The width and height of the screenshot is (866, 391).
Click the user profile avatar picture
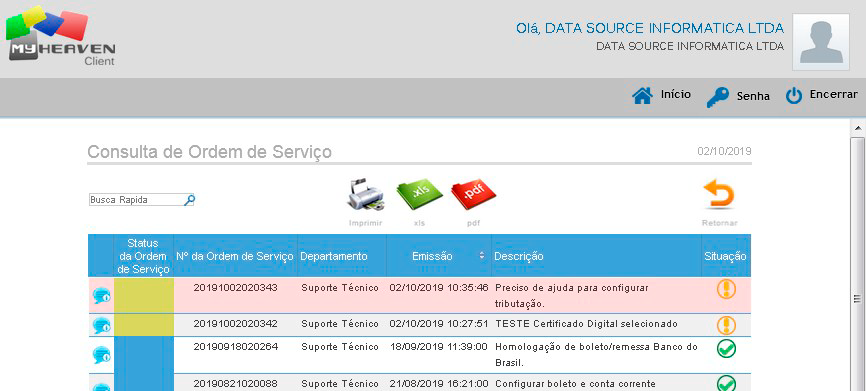821,42
